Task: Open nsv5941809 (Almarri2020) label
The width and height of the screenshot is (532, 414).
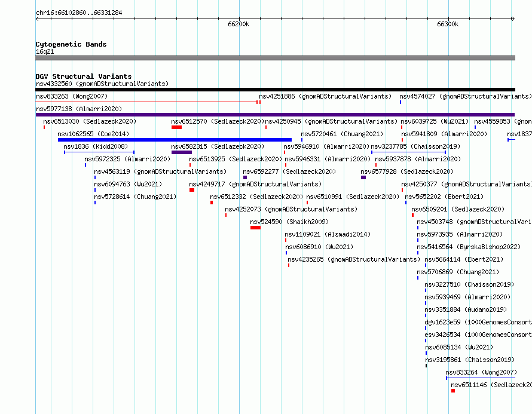Action: click(444, 134)
